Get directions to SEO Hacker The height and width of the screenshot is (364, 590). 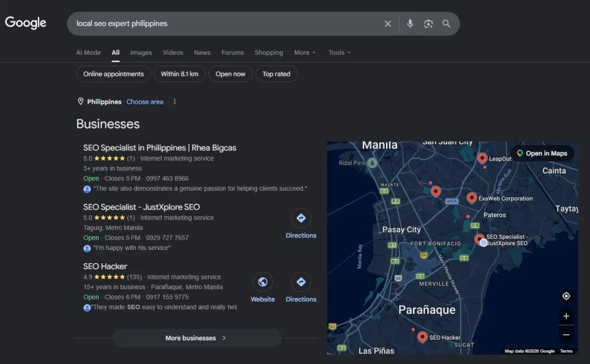[x=301, y=288]
